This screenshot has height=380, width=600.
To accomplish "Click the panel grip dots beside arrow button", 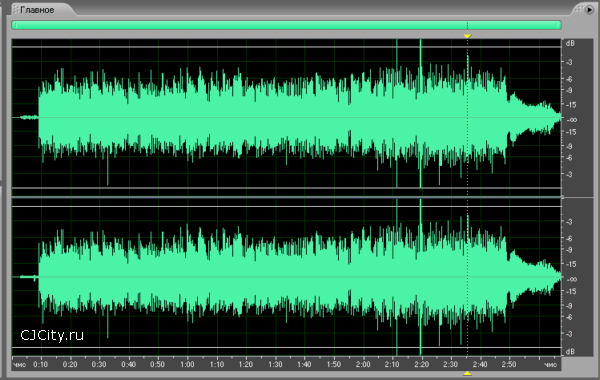I will click(579, 9).
